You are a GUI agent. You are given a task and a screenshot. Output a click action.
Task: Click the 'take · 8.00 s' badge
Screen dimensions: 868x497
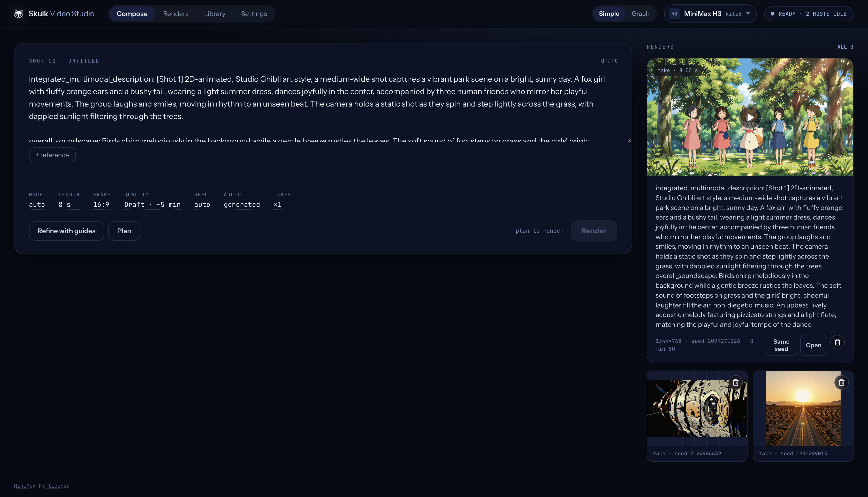(x=677, y=70)
